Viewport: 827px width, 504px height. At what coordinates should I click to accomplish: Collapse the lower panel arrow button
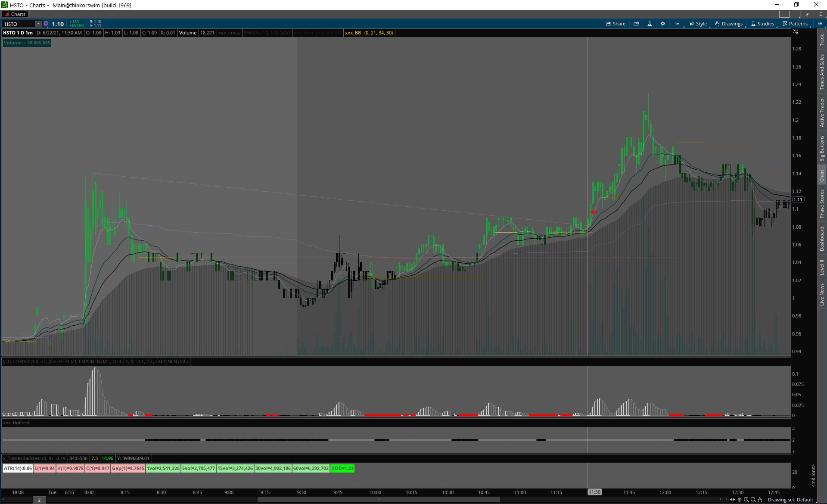coord(39,500)
